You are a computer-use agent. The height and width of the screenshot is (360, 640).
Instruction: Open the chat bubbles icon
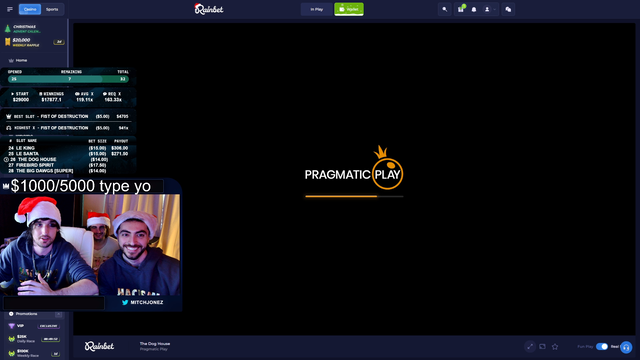508,9
